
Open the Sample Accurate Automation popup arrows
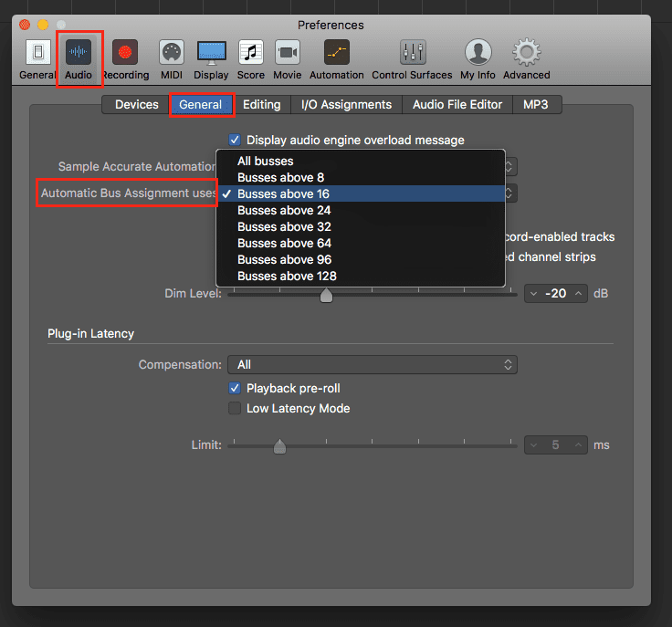[x=509, y=167]
